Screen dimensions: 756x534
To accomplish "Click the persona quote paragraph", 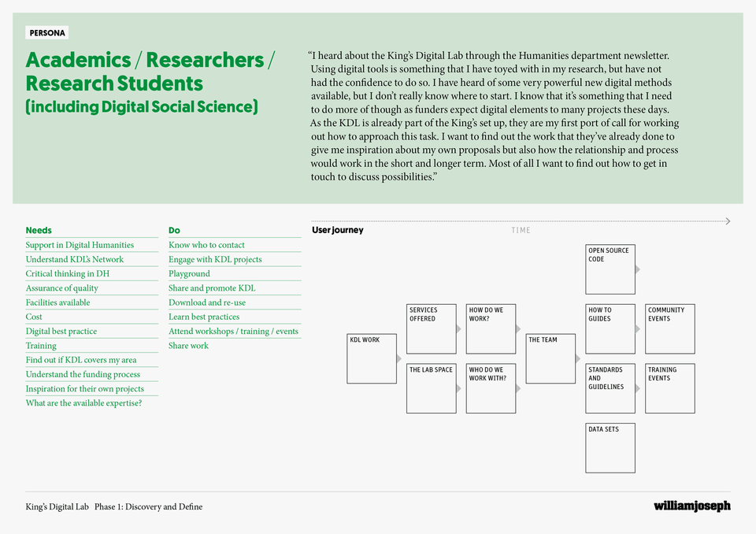I will (x=493, y=117).
